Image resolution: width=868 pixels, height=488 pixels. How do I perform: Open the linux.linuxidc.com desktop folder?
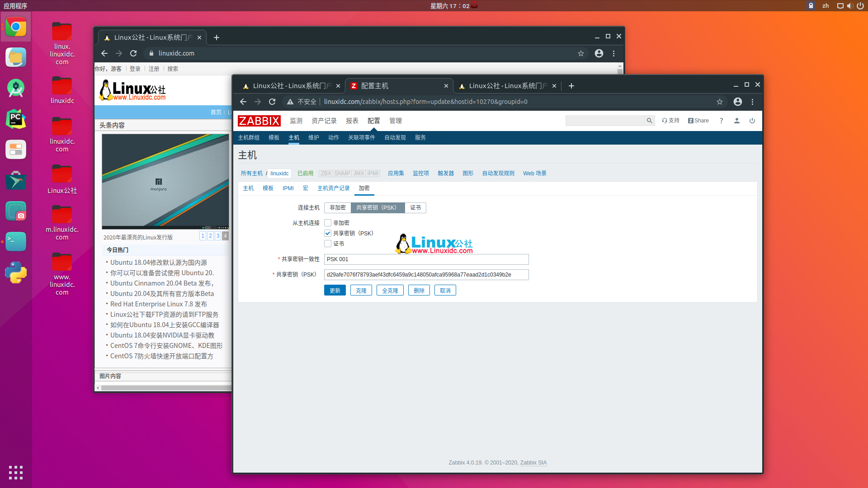[x=62, y=43]
